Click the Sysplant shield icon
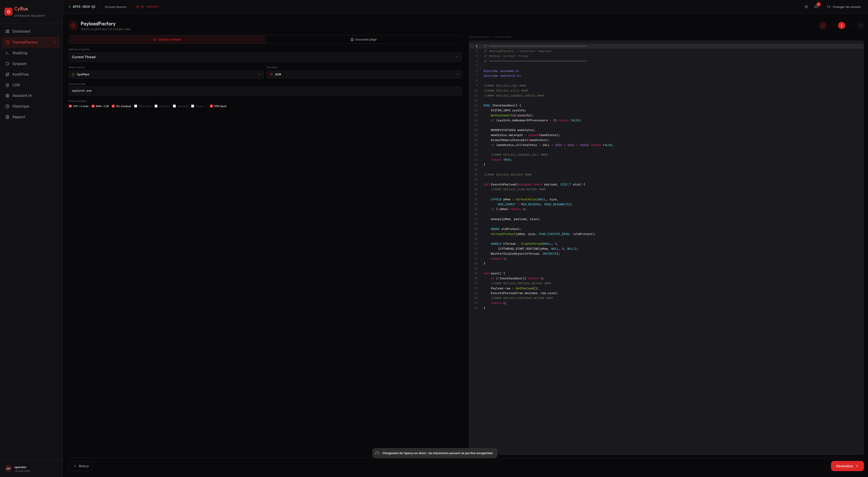 click(7, 64)
